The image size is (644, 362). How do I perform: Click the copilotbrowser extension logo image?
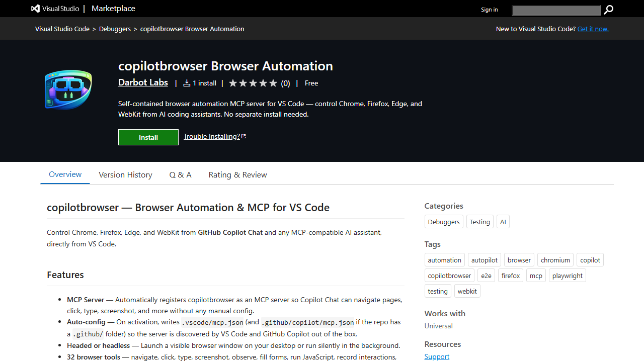pyautogui.click(x=68, y=89)
